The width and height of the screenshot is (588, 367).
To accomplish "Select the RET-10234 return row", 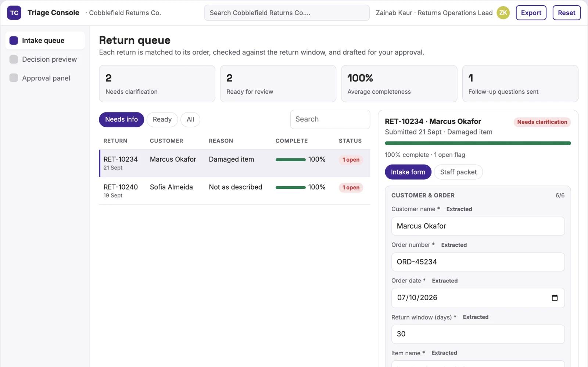I will point(234,163).
